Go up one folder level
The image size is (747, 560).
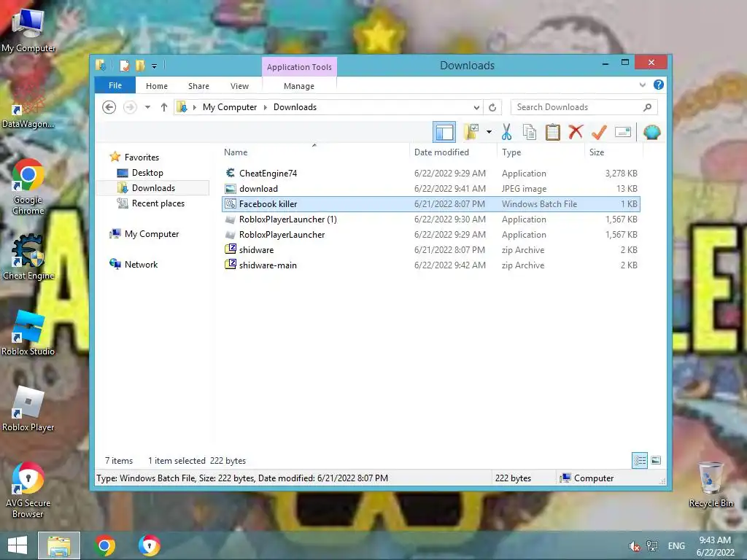(x=164, y=107)
